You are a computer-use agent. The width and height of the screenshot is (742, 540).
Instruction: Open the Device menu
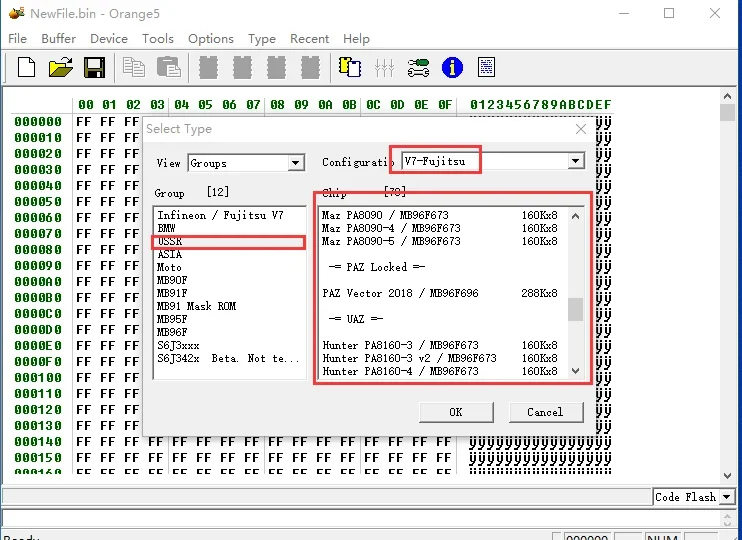point(109,39)
